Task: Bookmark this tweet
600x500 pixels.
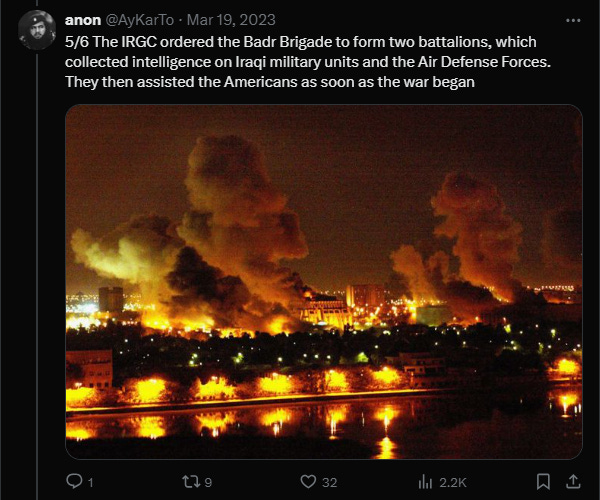Action: pos(543,481)
